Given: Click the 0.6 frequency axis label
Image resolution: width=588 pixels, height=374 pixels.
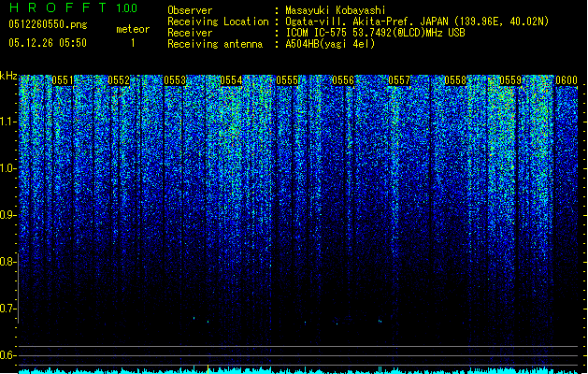Looking at the screenshot, I should click(7, 355).
